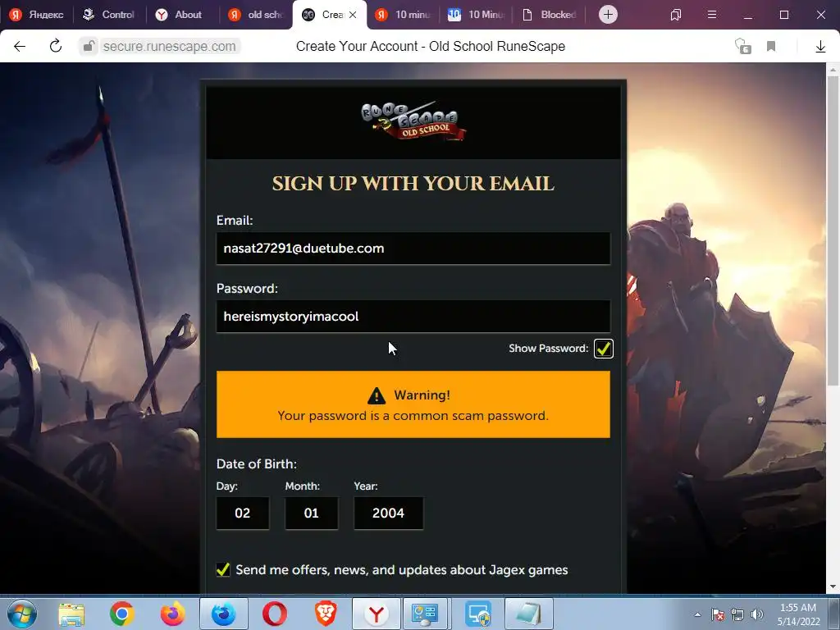The width and height of the screenshot is (840, 630).
Task: Switch to the About tab
Action: click(183, 15)
